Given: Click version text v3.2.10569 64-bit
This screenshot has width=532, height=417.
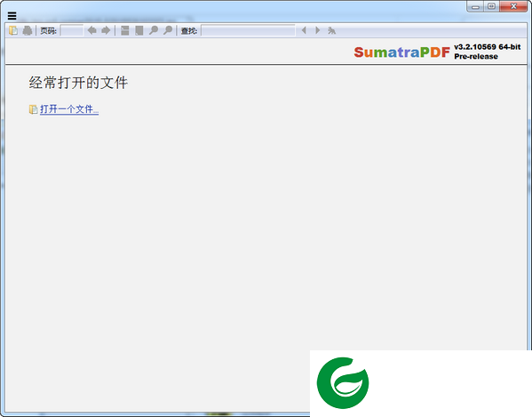Looking at the screenshot, I should tap(488, 47).
